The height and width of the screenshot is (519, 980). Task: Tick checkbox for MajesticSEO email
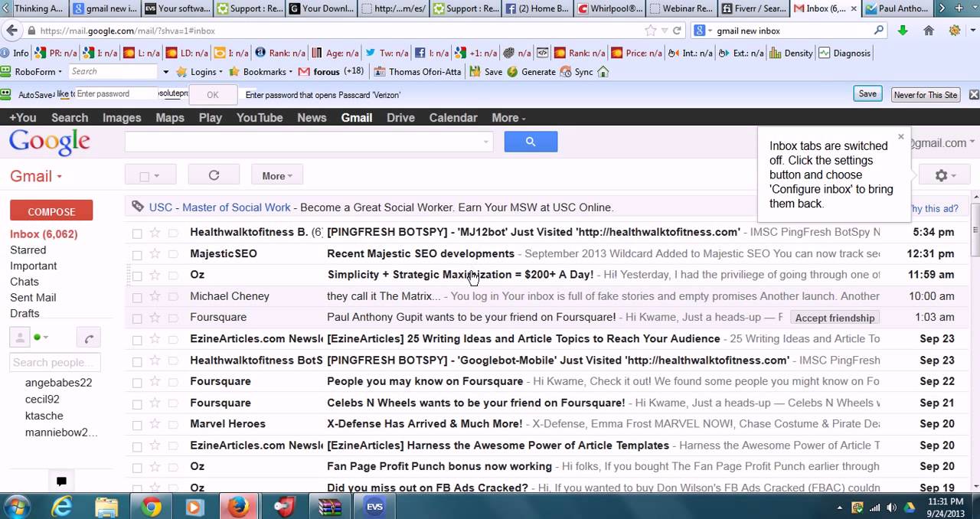137,254
